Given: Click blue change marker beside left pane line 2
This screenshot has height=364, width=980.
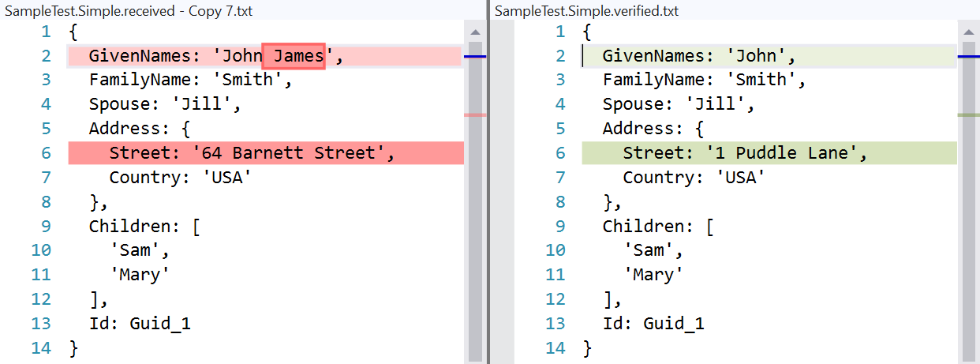Looking at the screenshot, I should tap(474, 57).
